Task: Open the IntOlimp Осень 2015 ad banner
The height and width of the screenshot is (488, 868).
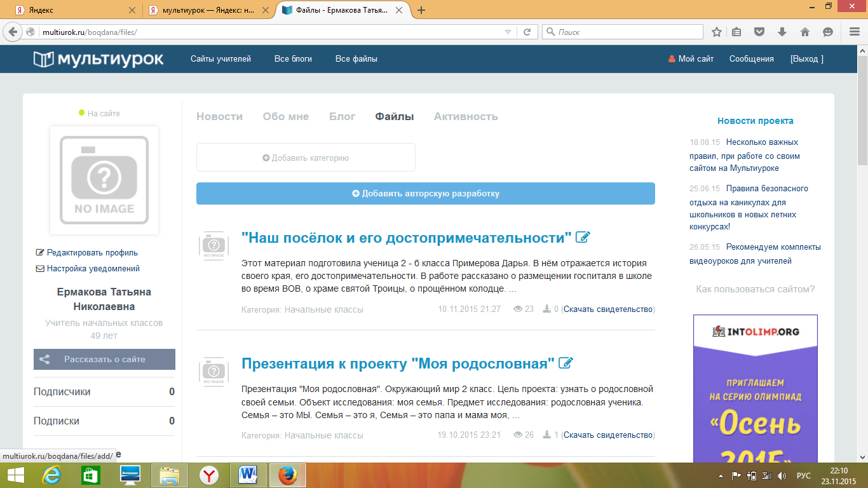Action: pos(756,388)
